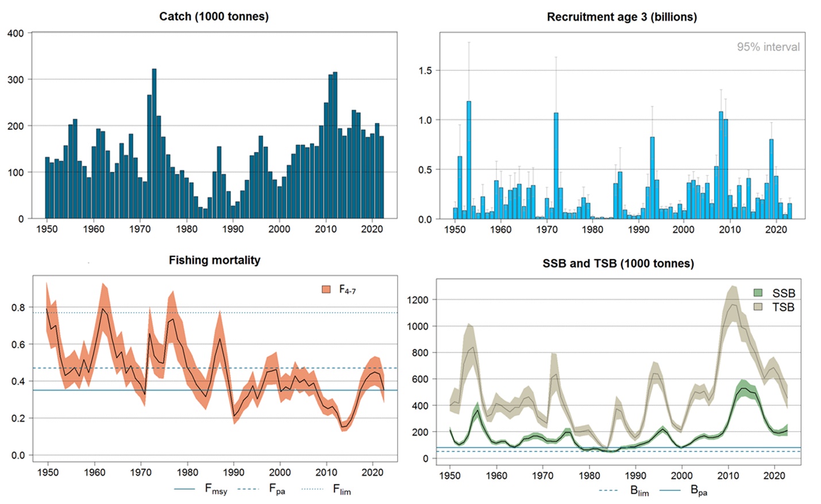Select the Flim dotted line legend entry
Image resolution: width=821 pixels, height=504 pixels.
(325, 489)
